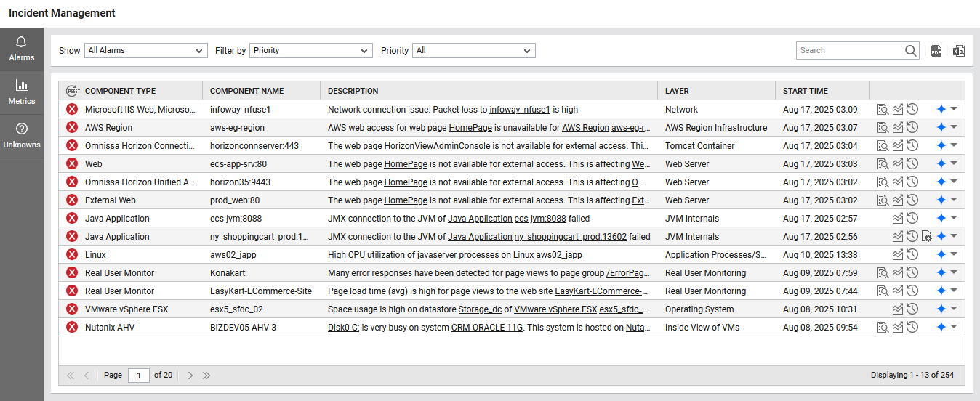Open the Unknowns sidebar tab
Image resolution: width=980 pixels, height=401 pixels.
(x=22, y=136)
